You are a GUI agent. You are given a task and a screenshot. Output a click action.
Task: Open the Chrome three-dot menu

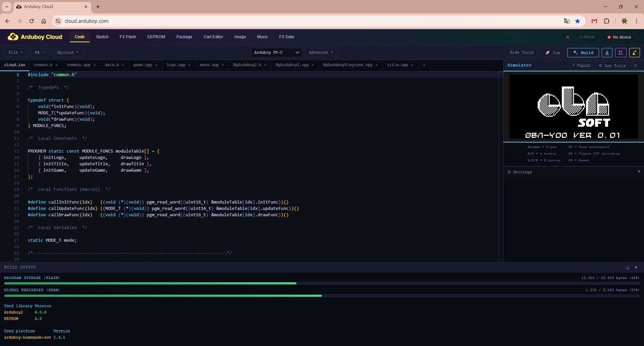[x=636, y=21]
